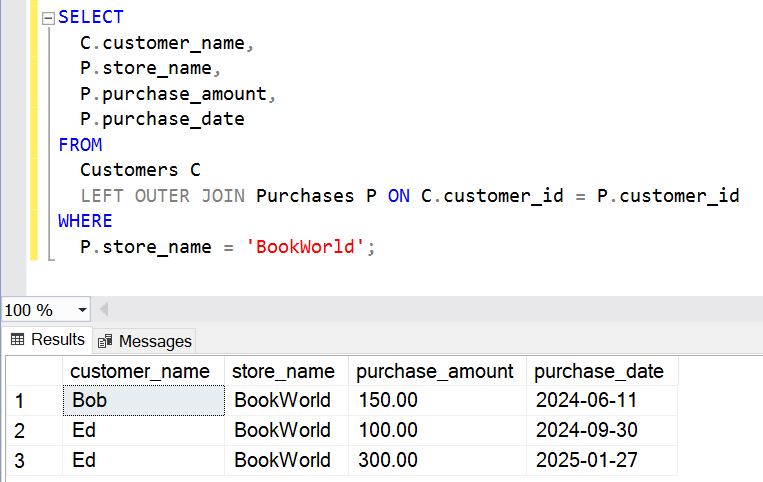
Task: Open the 100 % zoom dropdown
Action: (81, 310)
